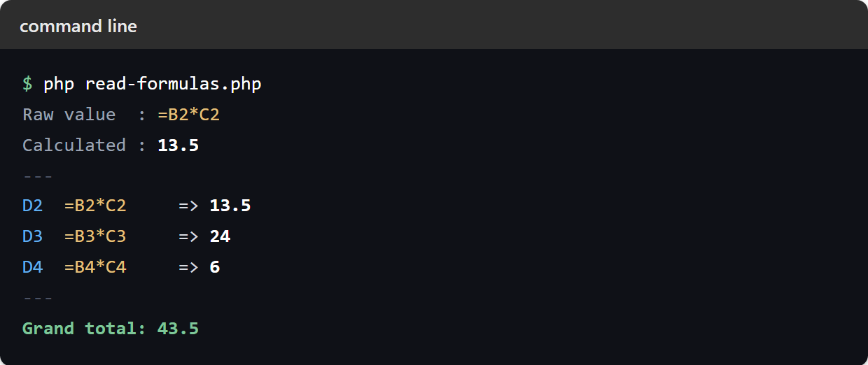Click the =B2*C2 formula in D2 row
868x365 pixels.
95,206
